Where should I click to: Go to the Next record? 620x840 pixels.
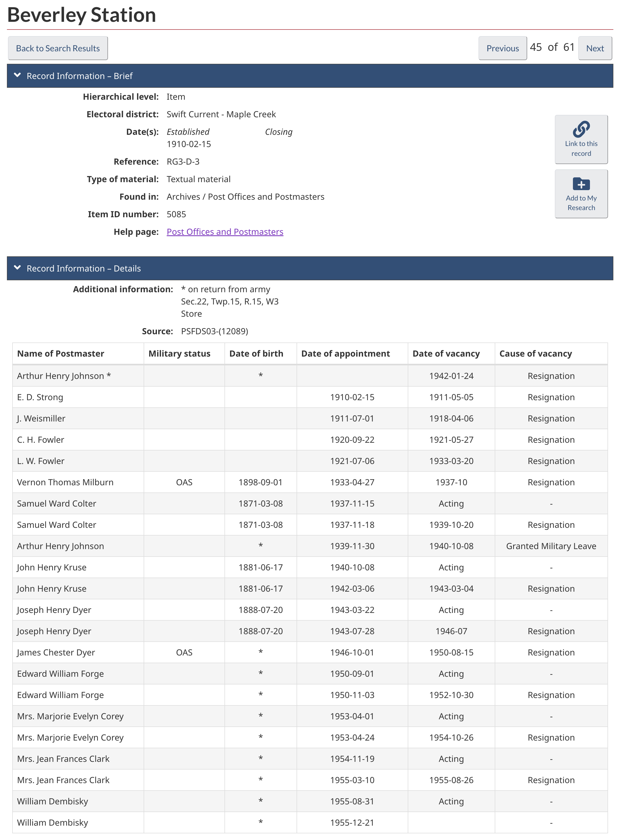point(594,48)
